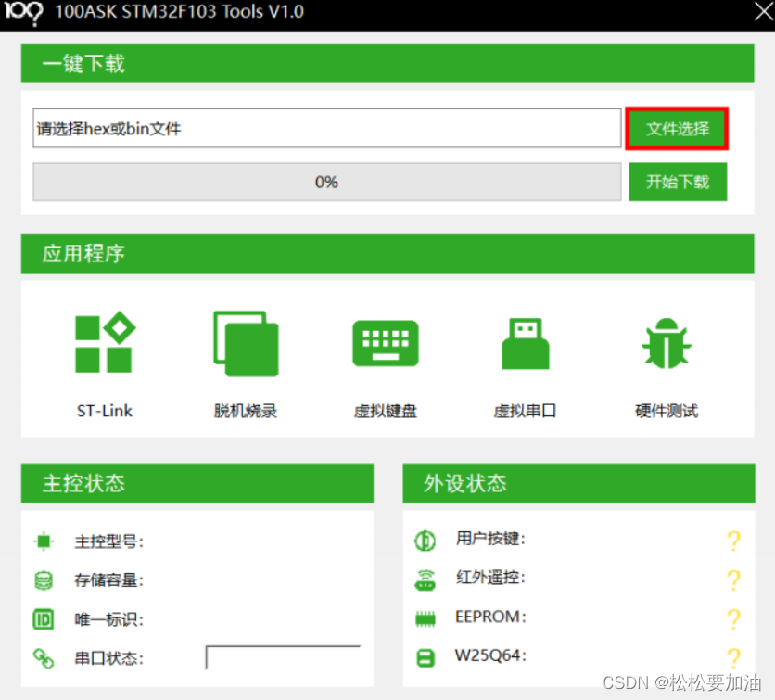Close the 100ASK STM32F103 Tools window
The image size is (775, 700).
[x=764, y=11]
